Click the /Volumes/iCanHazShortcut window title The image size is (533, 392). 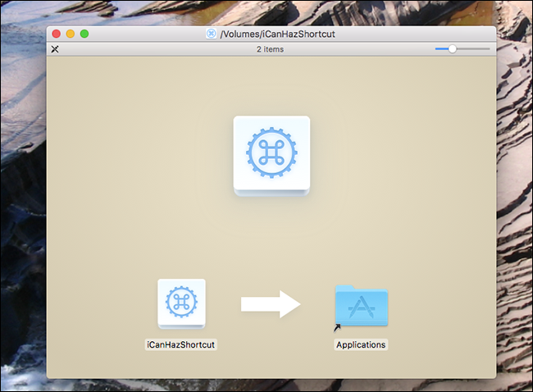[x=277, y=34]
